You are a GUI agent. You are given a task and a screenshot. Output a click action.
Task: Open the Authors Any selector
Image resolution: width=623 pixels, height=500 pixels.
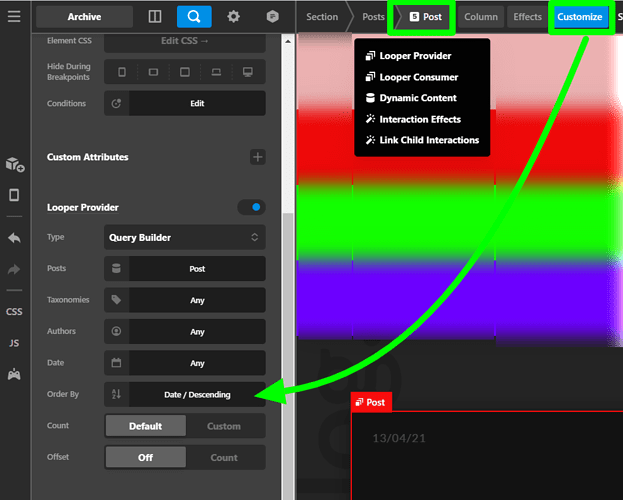click(x=197, y=331)
